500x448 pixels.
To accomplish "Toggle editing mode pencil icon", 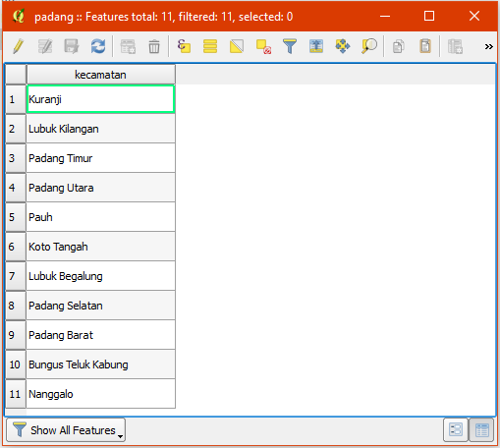I will coord(19,46).
